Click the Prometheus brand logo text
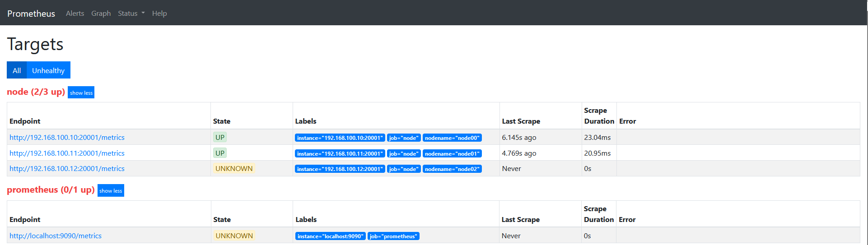 click(31, 14)
